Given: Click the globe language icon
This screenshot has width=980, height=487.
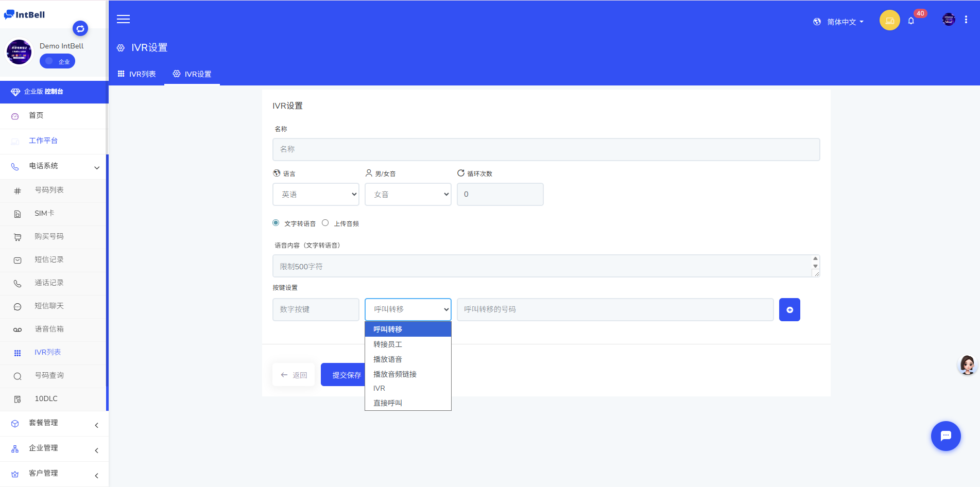Looking at the screenshot, I should [x=817, y=22].
